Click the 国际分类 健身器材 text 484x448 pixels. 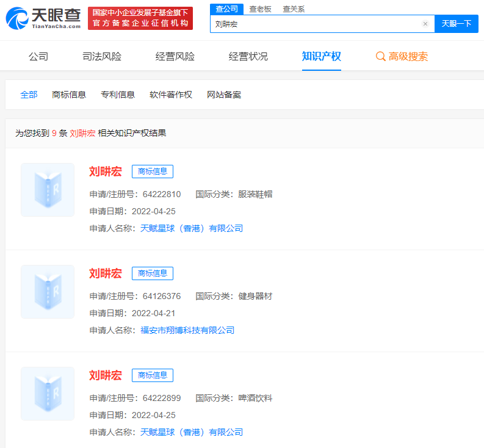[234, 296]
